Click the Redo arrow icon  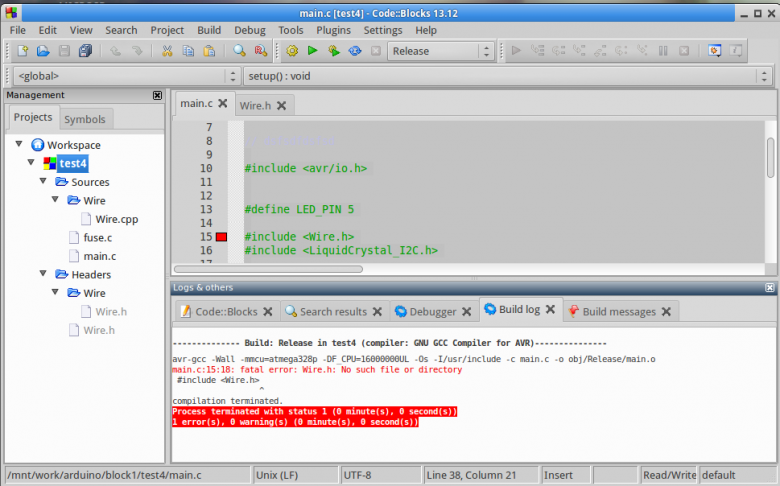[137, 51]
